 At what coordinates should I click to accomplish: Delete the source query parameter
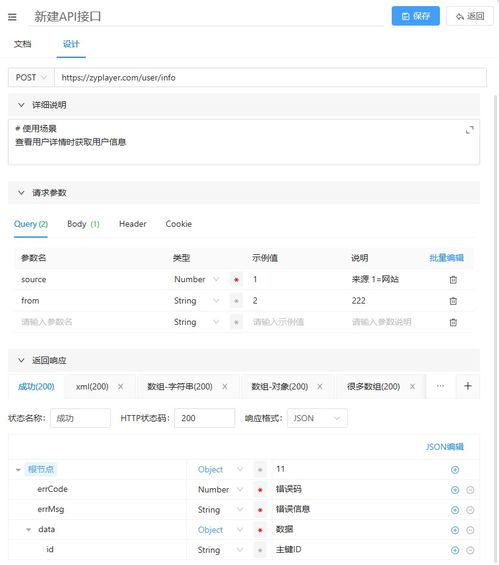pos(453,280)
